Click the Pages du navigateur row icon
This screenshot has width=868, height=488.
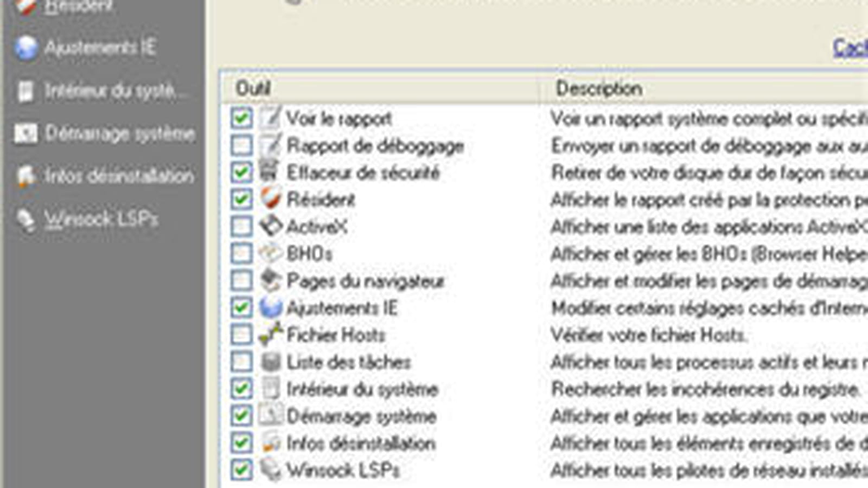click(x=271, y=280)
